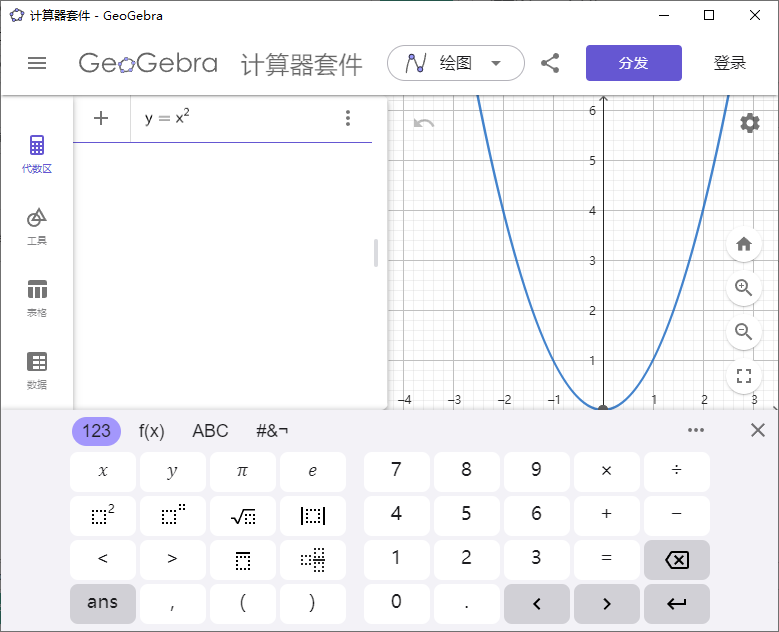Tap the square root key
The height and width of the screenshot is (632, 779).
click(243, 516)
